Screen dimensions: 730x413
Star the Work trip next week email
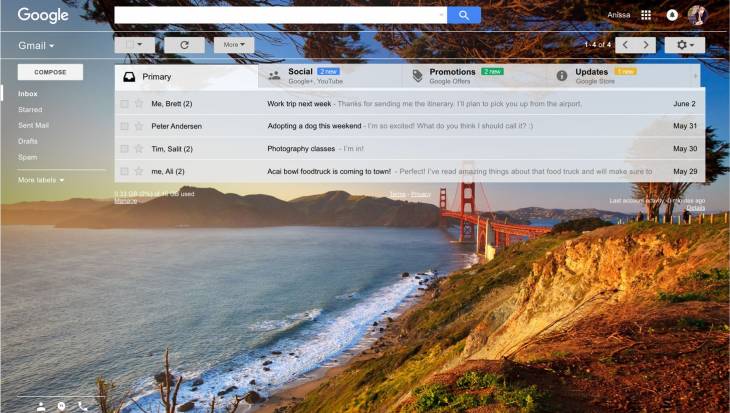tap(139, 103)
